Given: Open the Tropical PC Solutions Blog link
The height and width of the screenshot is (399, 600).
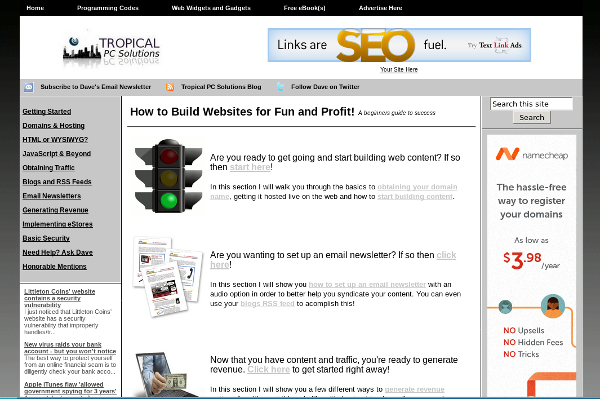Looking at the screenshot, I should 221,87.
